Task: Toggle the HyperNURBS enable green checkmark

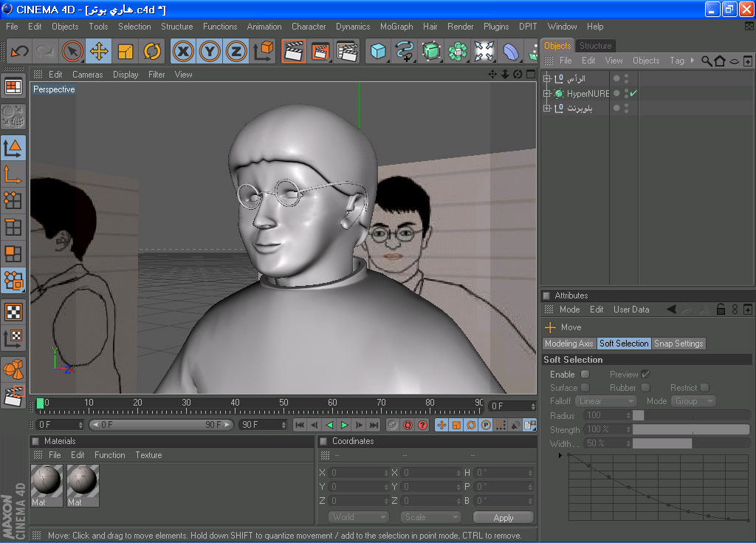Action: coord(633,93)
